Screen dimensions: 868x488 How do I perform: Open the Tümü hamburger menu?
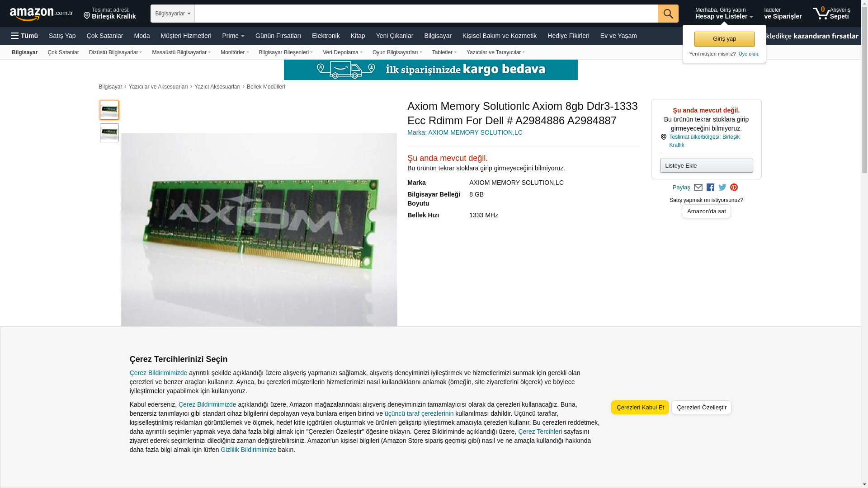tap(24, 36)
